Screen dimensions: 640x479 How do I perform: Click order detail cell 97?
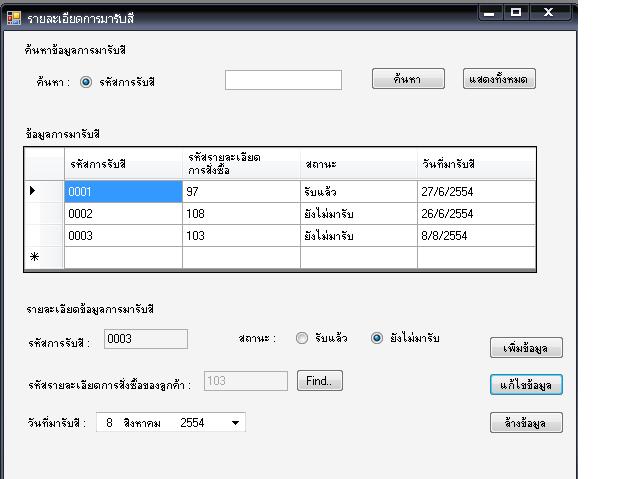pyautogui.click(x=241, y=192)
